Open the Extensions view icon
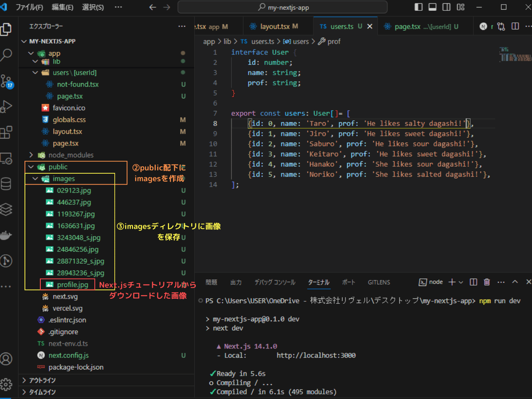 click(x=6, y=133)
